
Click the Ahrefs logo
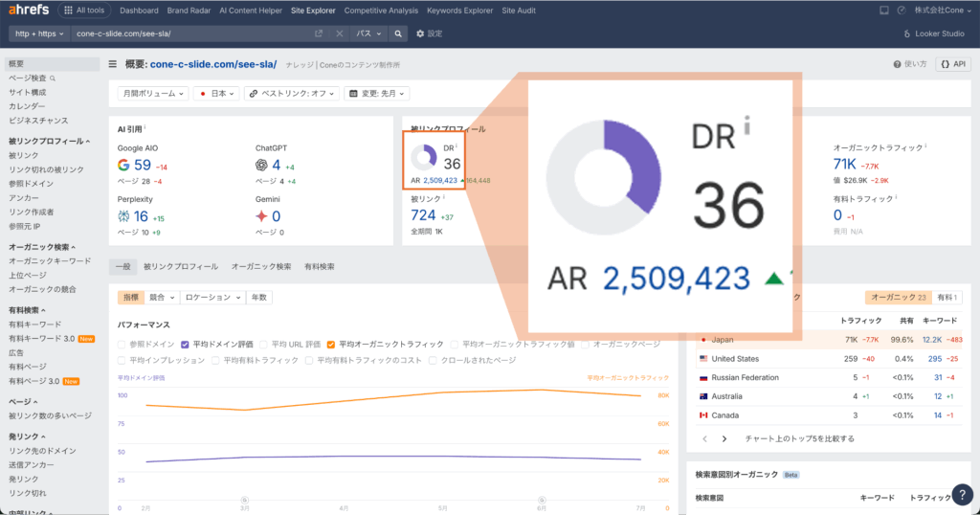point(28,10)
